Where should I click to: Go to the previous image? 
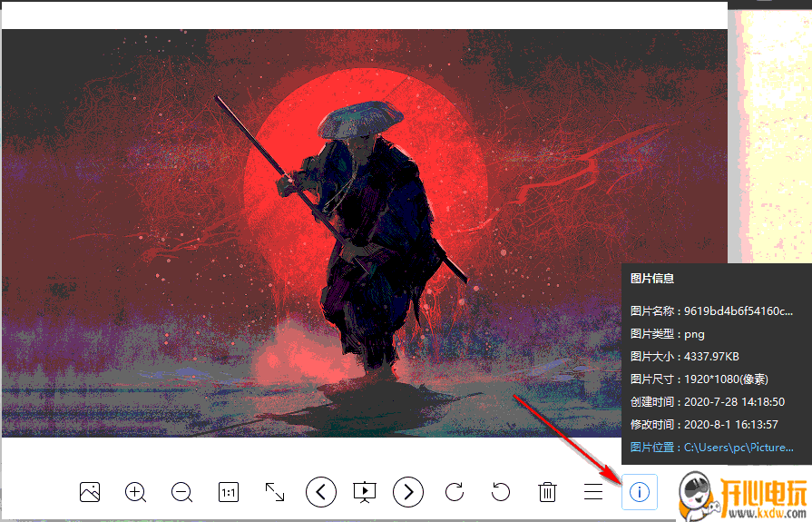tap(320, 492)
